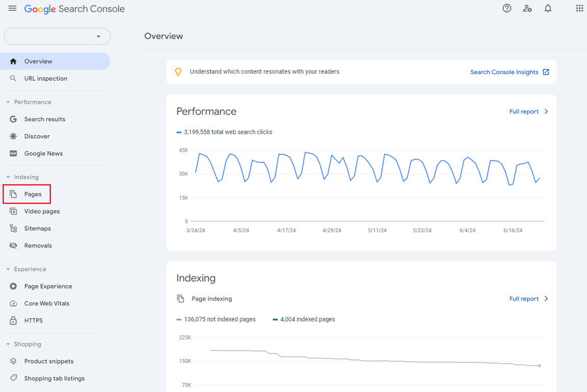587x392 pixels.
Task: Click the Help question mark icon
Action: click(x=507, y=8)
